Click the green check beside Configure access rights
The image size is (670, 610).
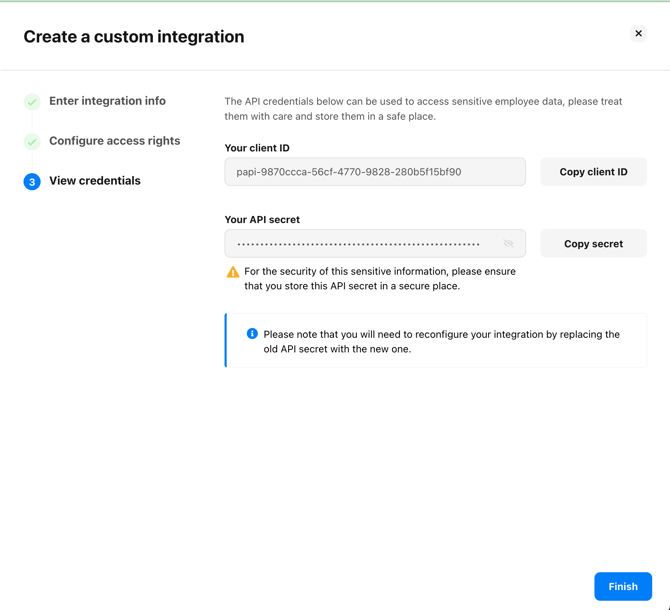(32, 141)
